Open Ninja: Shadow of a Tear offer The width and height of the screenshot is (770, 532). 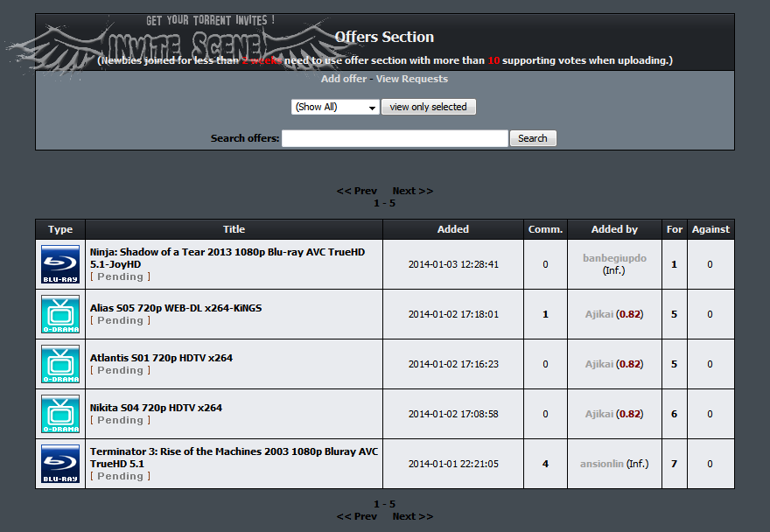[227, 257]
